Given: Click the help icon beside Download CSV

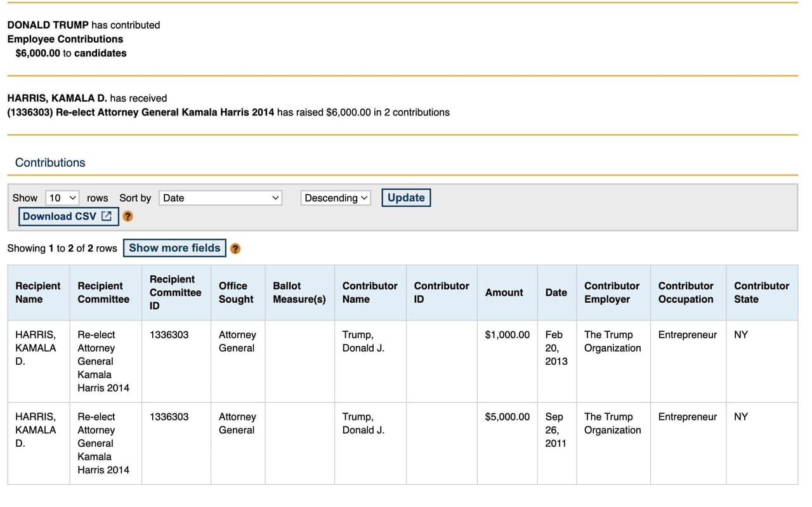Looking at the screenshot, I should [x=128, y=216].
